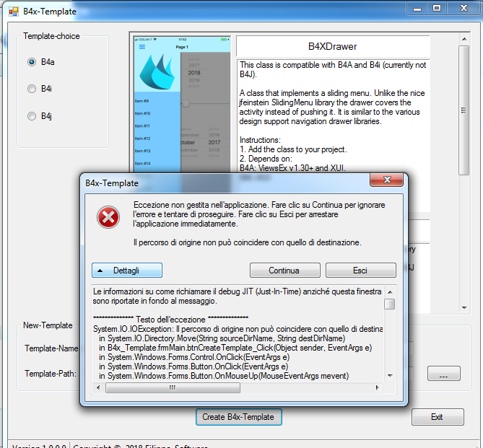Click the hamburger menu icon in phone preview
This screenshot has width=483, height=448.
pos(142,47)
